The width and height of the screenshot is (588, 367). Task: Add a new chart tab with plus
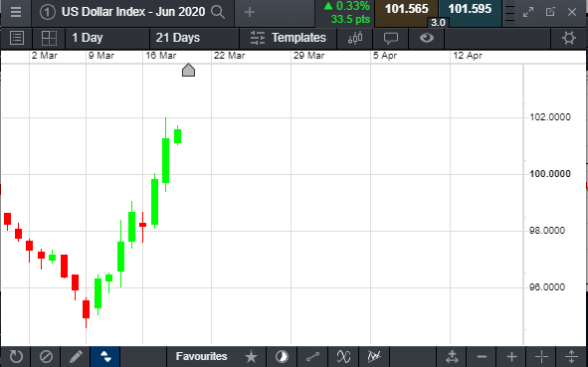pyautogui.click(x=250, y=12)
